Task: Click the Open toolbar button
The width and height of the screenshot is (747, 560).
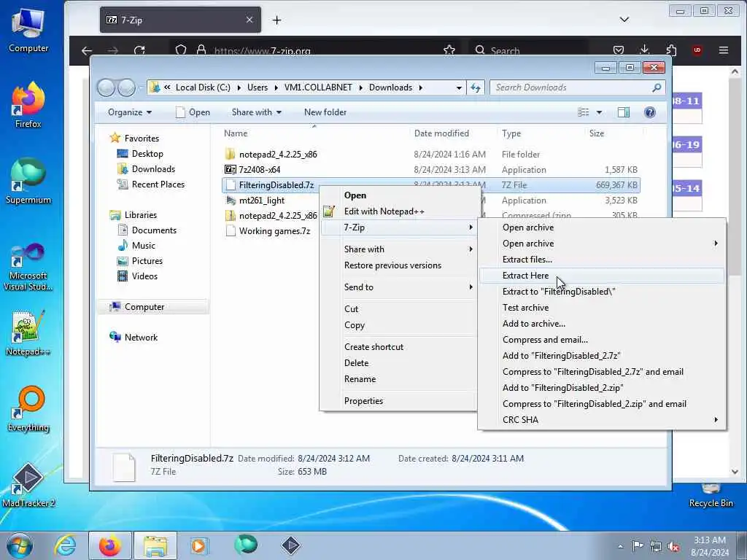Action: click(193, 112)
